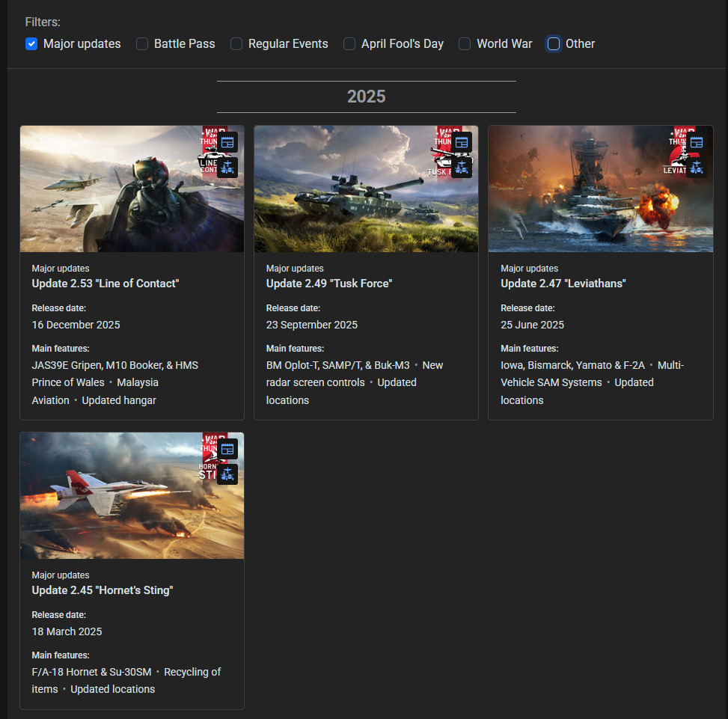Check the World War filter box
The width and height of the screenshot is (728, 719).
click(x=465, y=44)
